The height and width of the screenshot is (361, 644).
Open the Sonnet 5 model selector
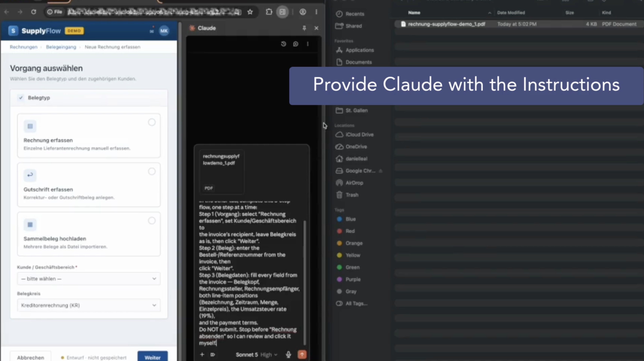[x=247, y=354]
